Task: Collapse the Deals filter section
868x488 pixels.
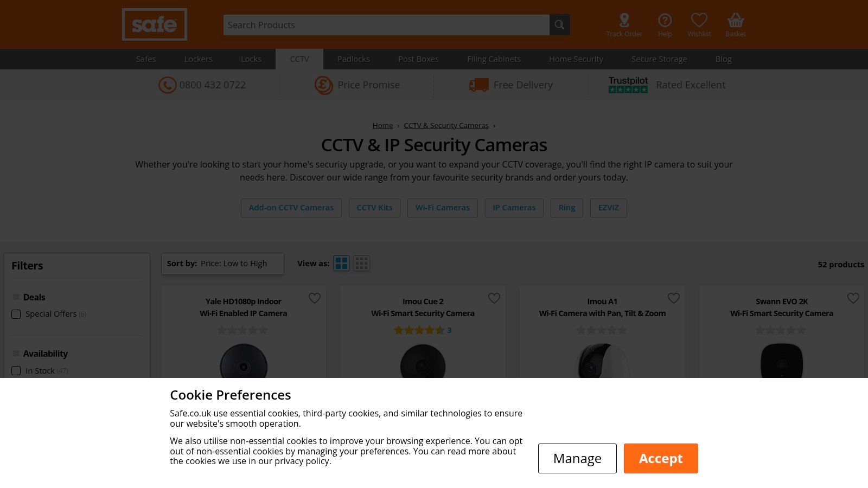Action: point(16,297)
